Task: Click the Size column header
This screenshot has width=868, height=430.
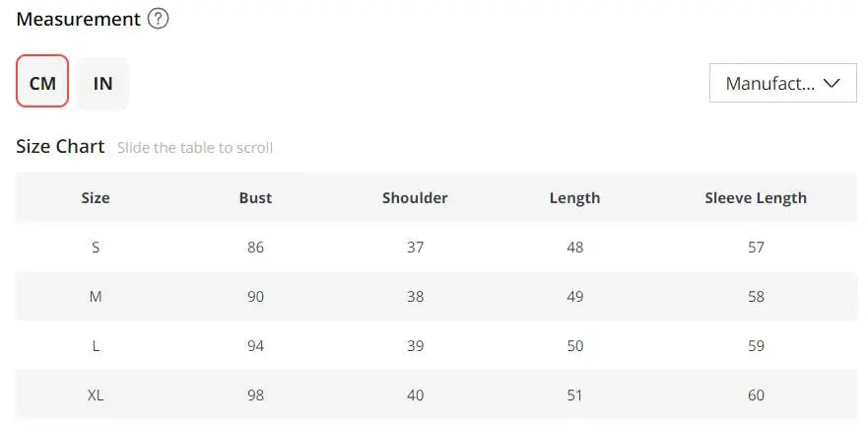Action: (x=96, y=197)
